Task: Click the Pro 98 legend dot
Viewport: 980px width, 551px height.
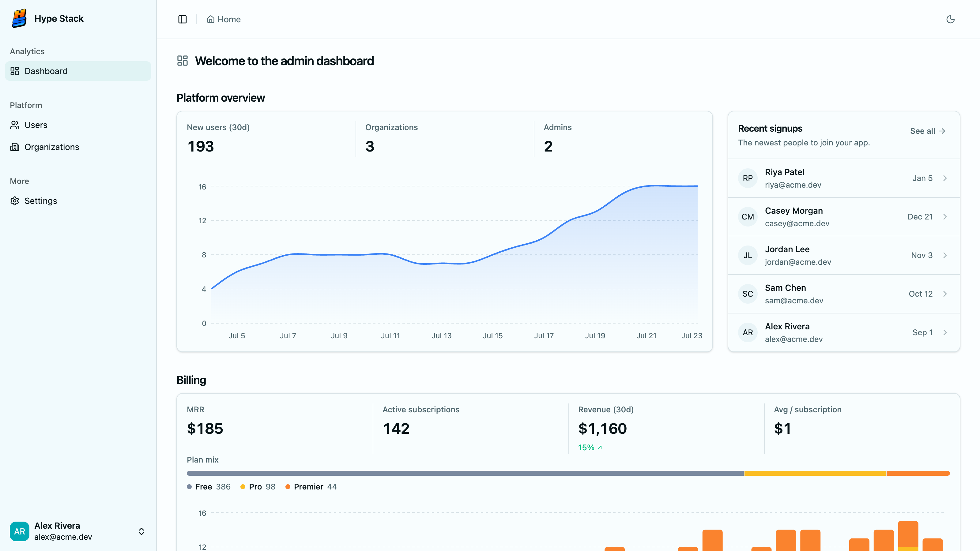Action: [243, 487]
